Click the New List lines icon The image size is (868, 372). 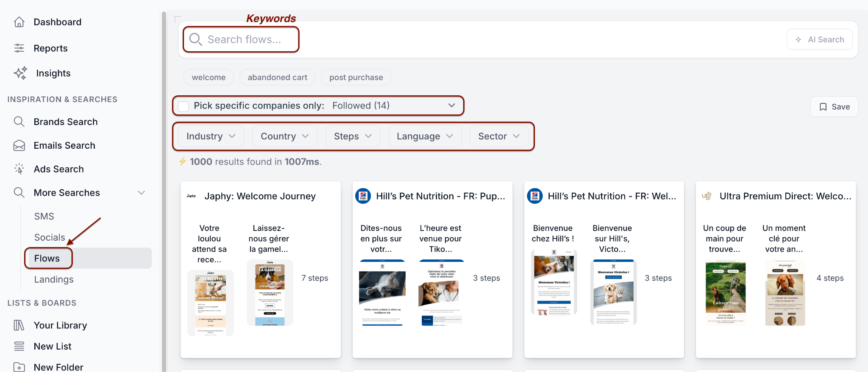19,347
